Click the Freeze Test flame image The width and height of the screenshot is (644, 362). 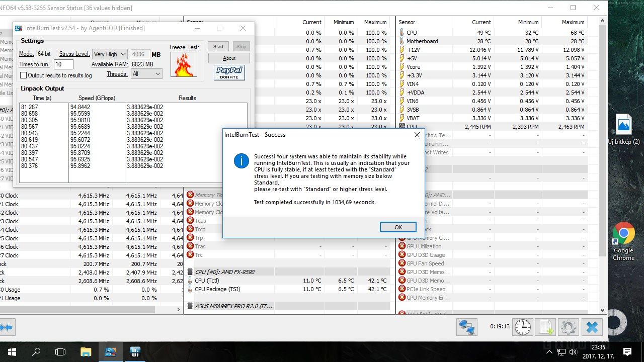tap(184, 64)
